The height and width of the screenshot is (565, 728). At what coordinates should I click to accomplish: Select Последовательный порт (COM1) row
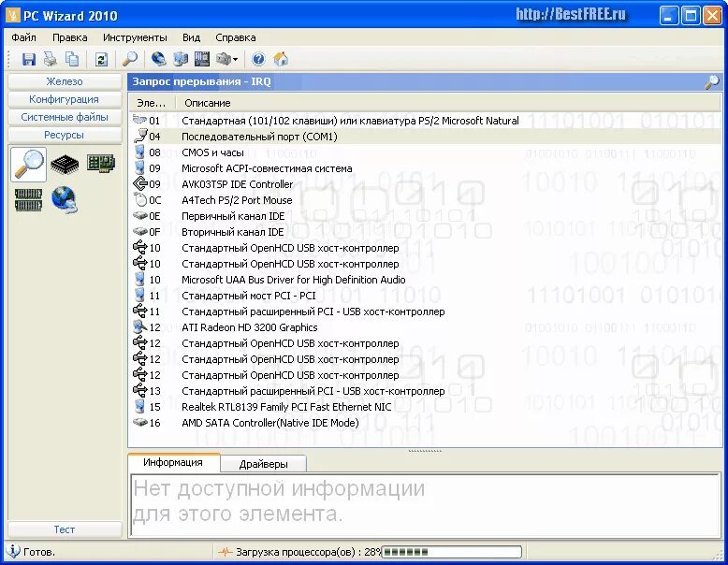(x=425, y=137)
